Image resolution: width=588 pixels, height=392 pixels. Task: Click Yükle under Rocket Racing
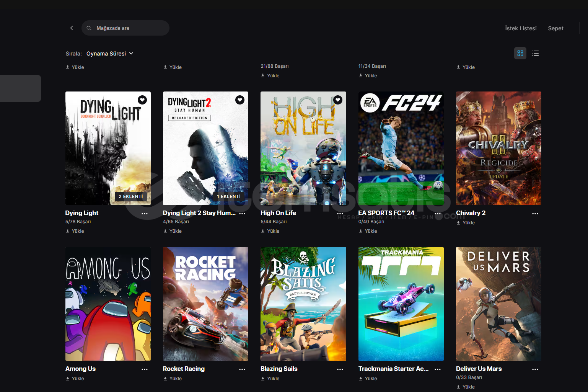pos(173,379)
